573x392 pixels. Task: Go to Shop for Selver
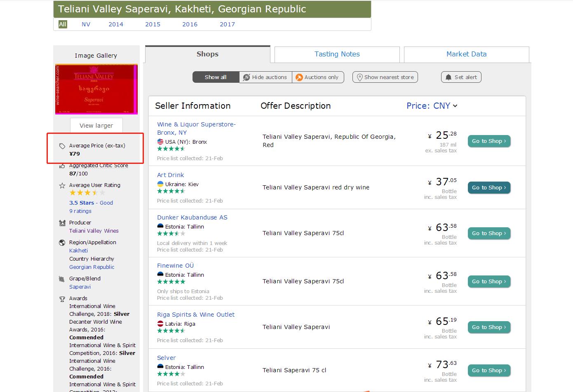click(489, 371)
